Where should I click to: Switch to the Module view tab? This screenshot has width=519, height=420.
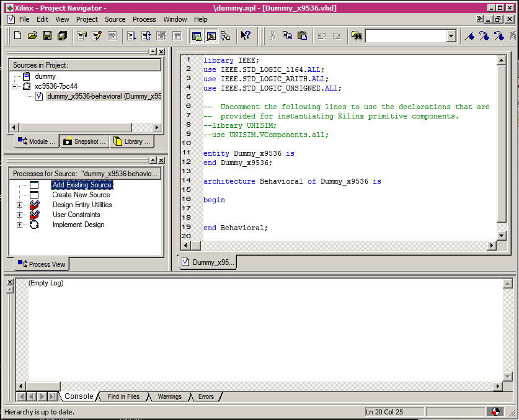tap(37, 141)
